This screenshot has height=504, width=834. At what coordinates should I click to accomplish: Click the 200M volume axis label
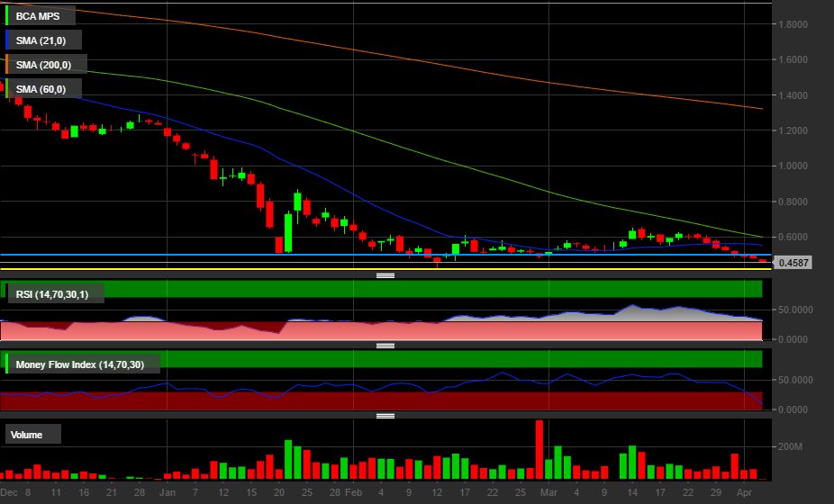pyautogui.click(x=790, y=446)
